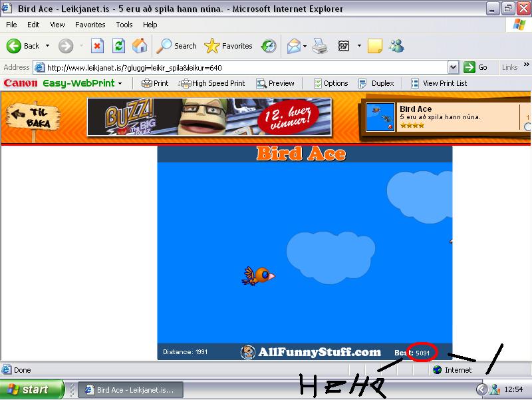The height and width of the screenshot is (400, 532).
Task: Click the Messenger tray icon
Action: 495,389
